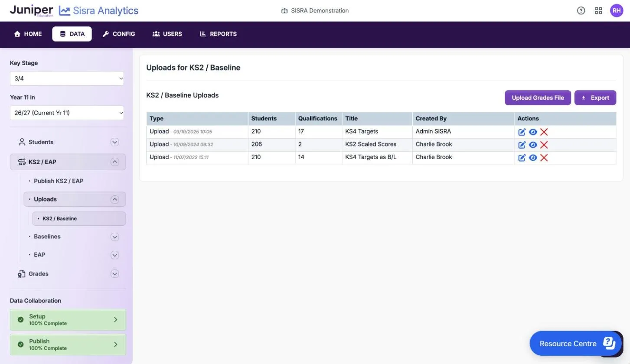Go to the HOME tab

point(28,34)
